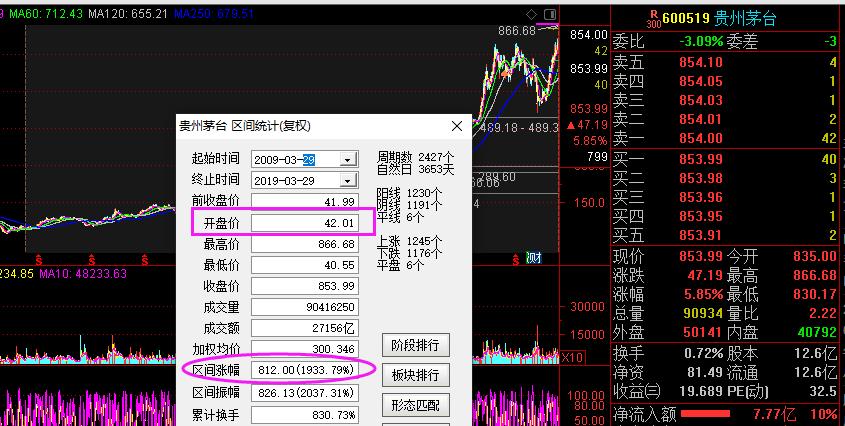This screenshot has width=845, height=426.
Task: Click the 板块排行 button
Action: point(415,375)
